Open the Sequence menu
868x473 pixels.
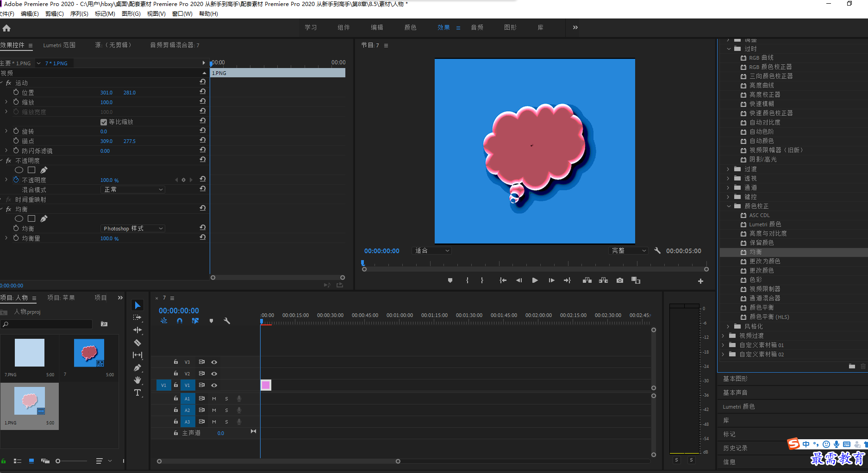pos(79,14)
